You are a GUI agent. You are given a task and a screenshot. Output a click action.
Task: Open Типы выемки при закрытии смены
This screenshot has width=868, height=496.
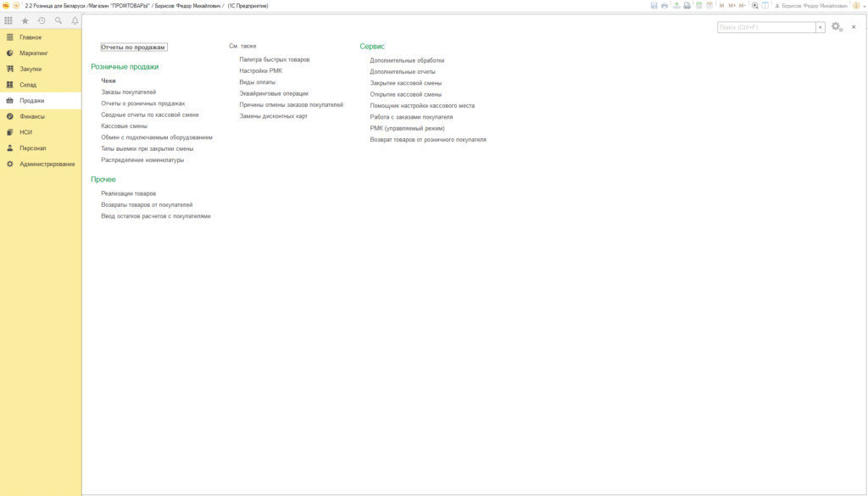[147, 148]
